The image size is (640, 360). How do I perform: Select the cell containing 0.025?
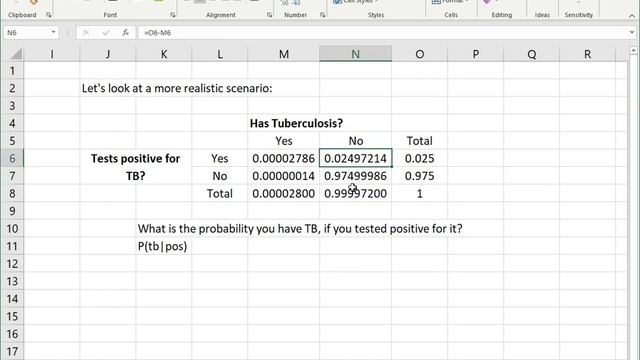(x=420, y=158)
